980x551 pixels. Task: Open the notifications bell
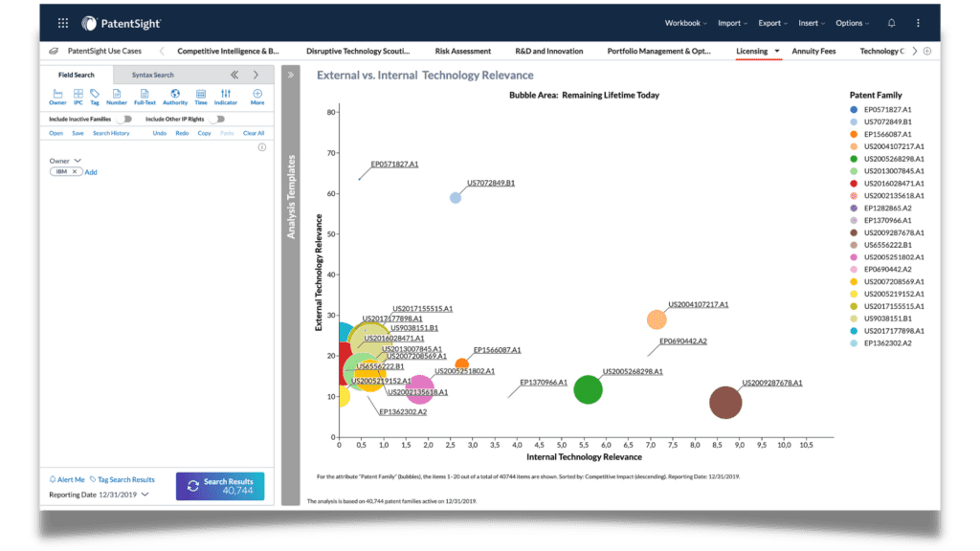coord(891,22)
